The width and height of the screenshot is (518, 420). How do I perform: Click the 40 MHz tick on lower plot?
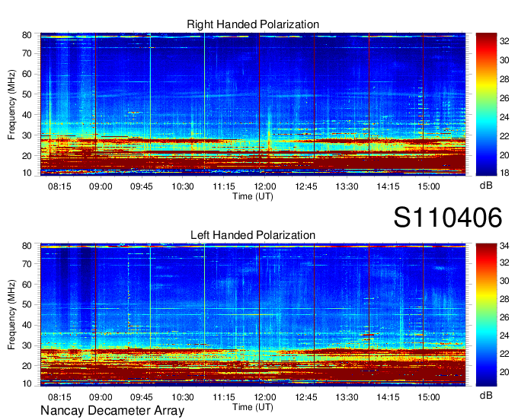point(27,325)
